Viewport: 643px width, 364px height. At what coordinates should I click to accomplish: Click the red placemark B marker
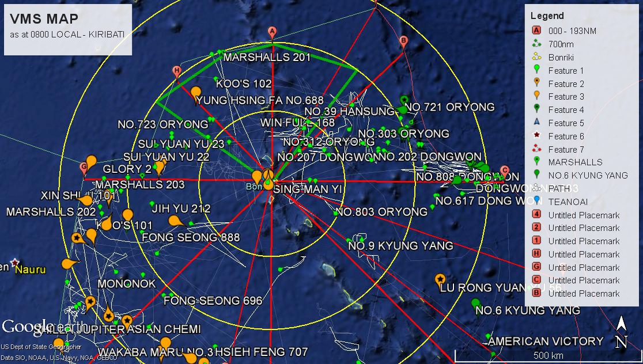[403, 41]
